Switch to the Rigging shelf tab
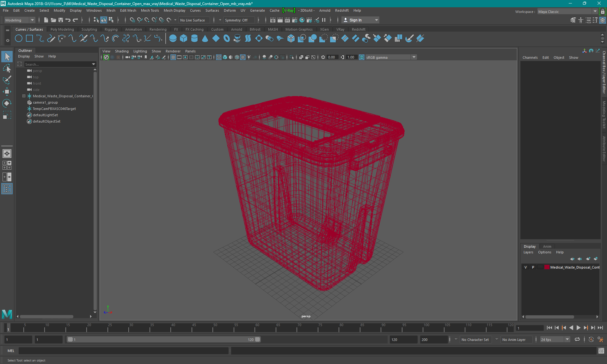The image size is (607, 364). 111,29
